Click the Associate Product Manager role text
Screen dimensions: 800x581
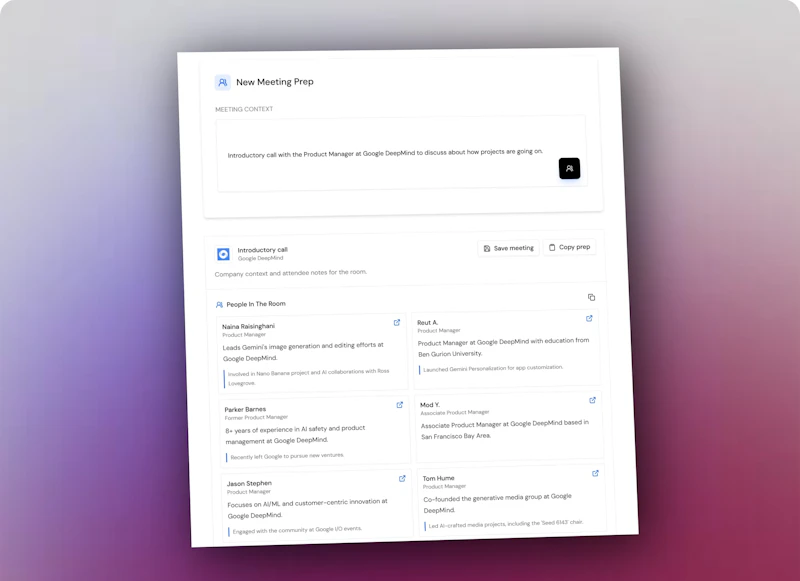(455, 412)
